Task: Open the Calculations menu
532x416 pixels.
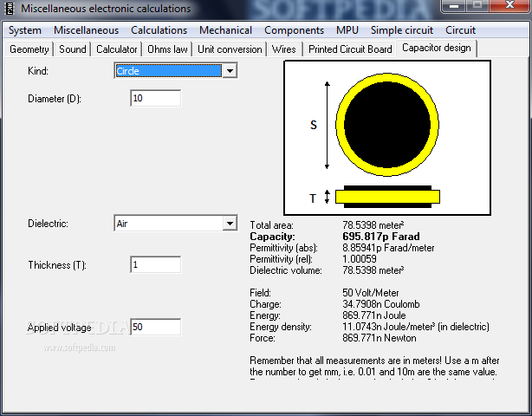Action: pyautogui.click(x=159, y=30)
